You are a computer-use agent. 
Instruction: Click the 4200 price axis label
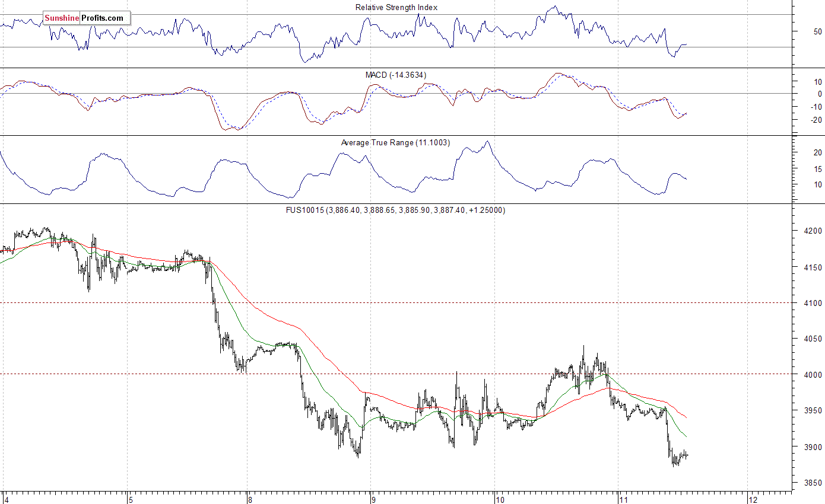tap(813, 231)
